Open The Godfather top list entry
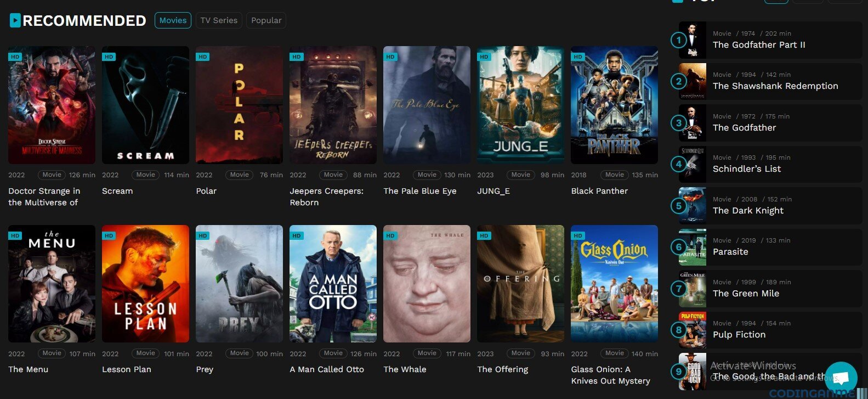868x399 pixels. pyautogui.click(x=770, y=123)
